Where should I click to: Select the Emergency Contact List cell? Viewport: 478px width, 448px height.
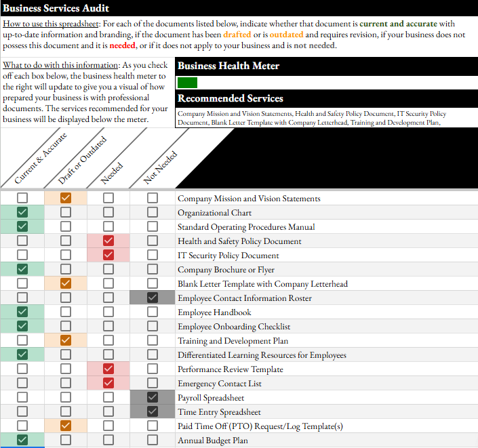click(327, 383)
